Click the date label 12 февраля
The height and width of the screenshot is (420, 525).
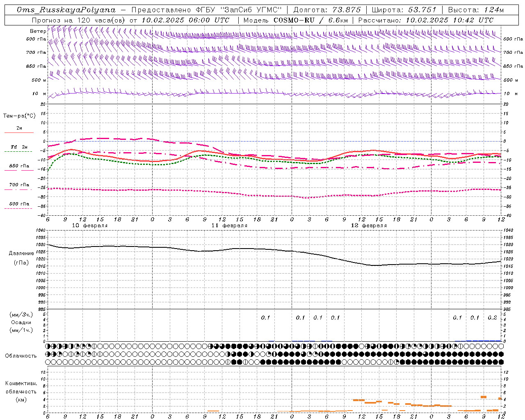(369, 226)
